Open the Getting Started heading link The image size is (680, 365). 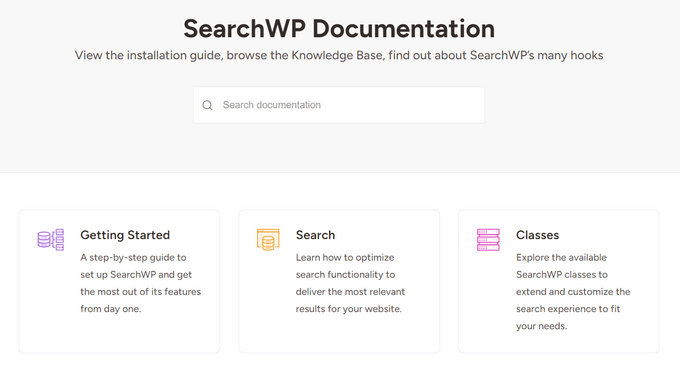tap(125, 235)
